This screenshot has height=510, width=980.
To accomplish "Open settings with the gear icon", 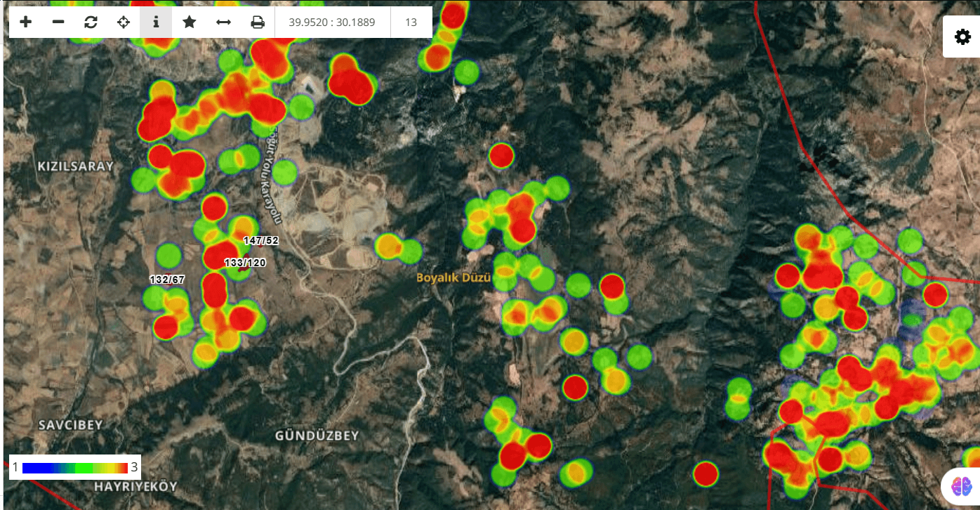I will (962, 37).
